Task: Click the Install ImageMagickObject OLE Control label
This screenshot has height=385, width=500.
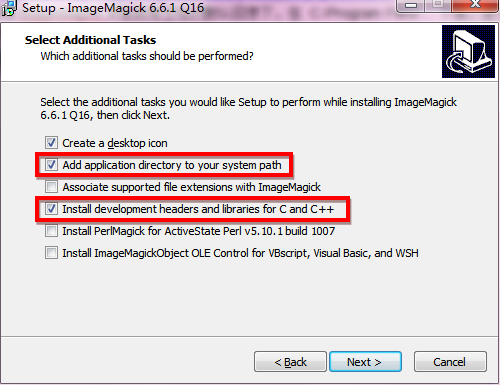Action: (240, 253)
